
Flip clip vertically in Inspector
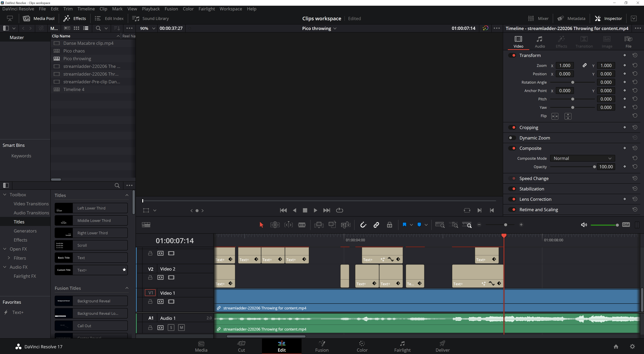point(568,116)
